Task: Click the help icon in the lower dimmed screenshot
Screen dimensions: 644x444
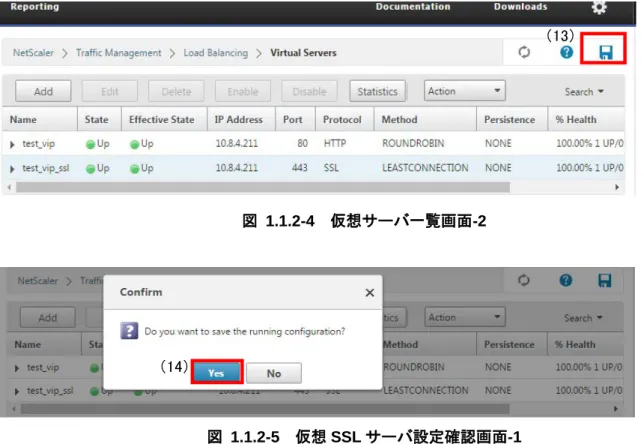Action: [566, 280]
